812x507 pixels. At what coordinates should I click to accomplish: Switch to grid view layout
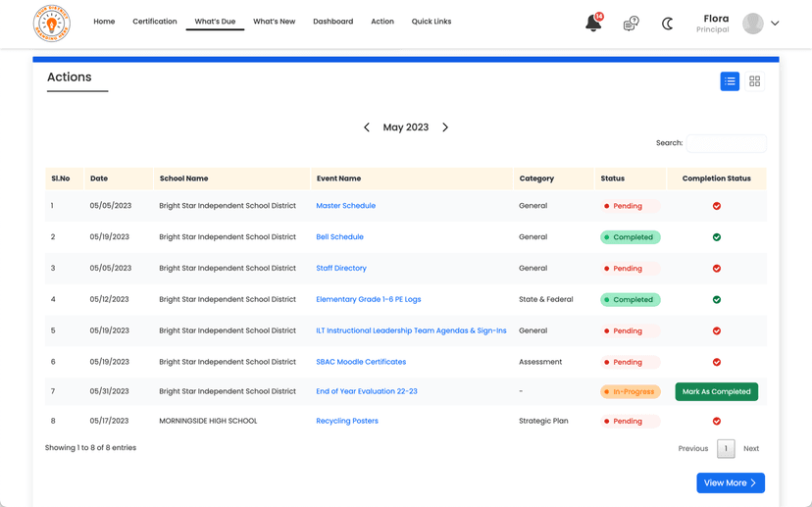(754, 81)
